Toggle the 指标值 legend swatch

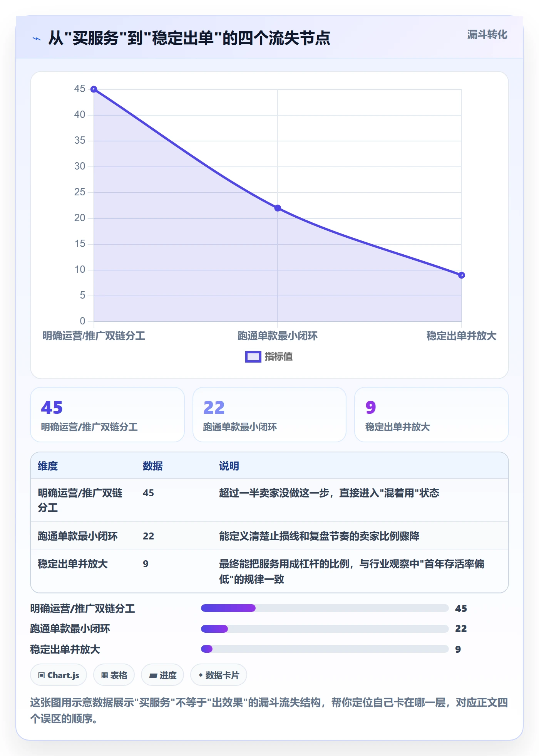coord(253,357)
